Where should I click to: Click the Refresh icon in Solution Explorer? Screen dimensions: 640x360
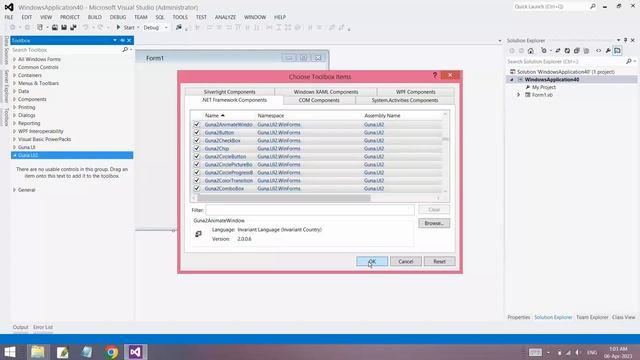tap(567, 51)
